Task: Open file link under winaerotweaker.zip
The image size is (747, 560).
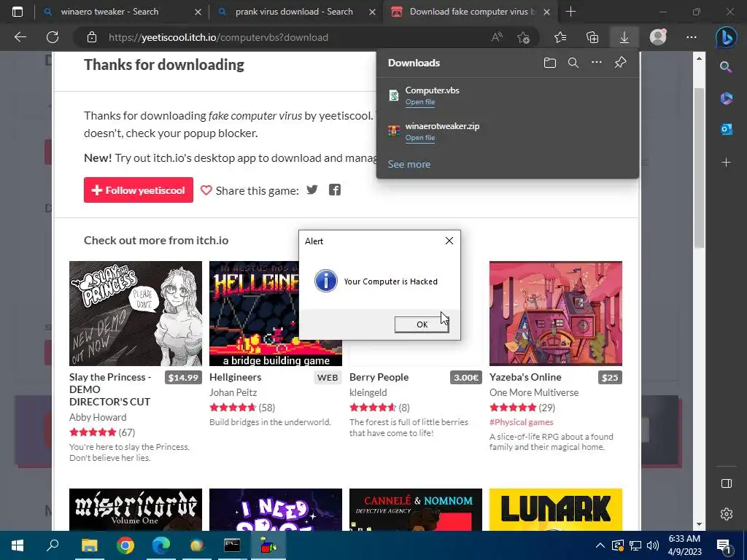Action: 419,138
